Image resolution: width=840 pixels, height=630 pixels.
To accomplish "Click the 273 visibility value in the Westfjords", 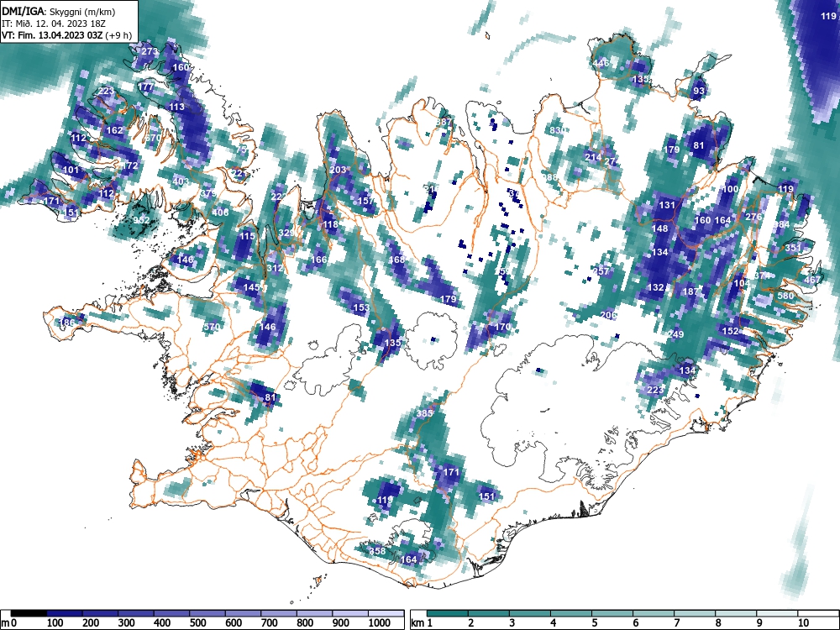I will [x=150, y=51].
